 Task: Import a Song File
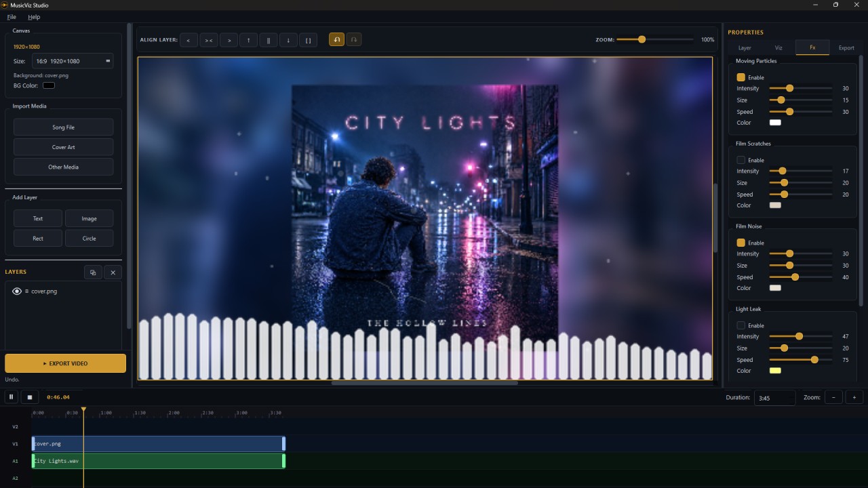(x=64, y=127)
